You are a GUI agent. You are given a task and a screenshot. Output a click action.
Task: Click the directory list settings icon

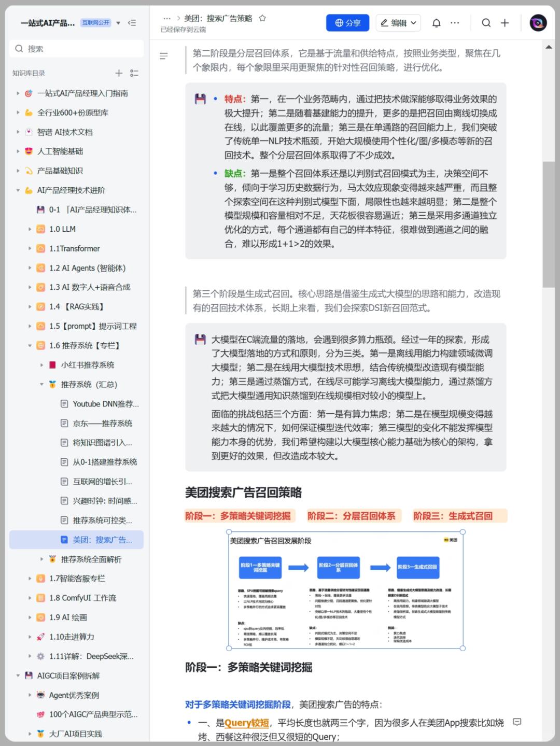click(x=134, y=73)
